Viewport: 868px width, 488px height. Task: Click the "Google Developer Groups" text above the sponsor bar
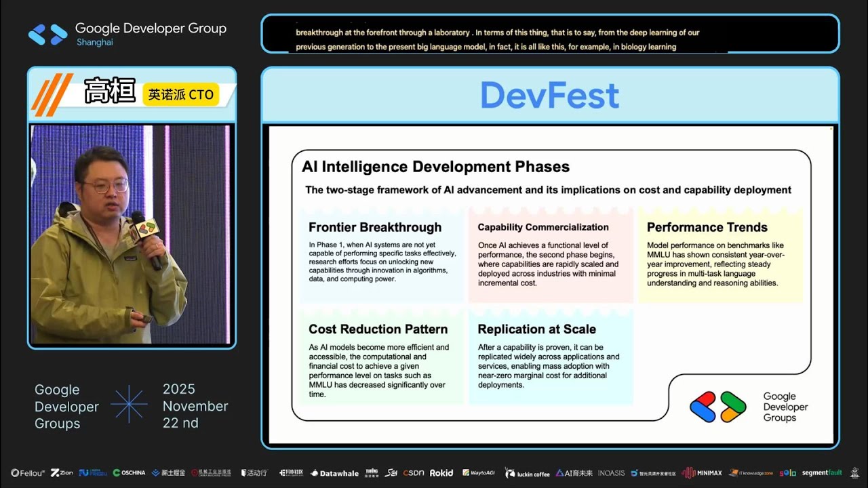[x=66, y=407]
